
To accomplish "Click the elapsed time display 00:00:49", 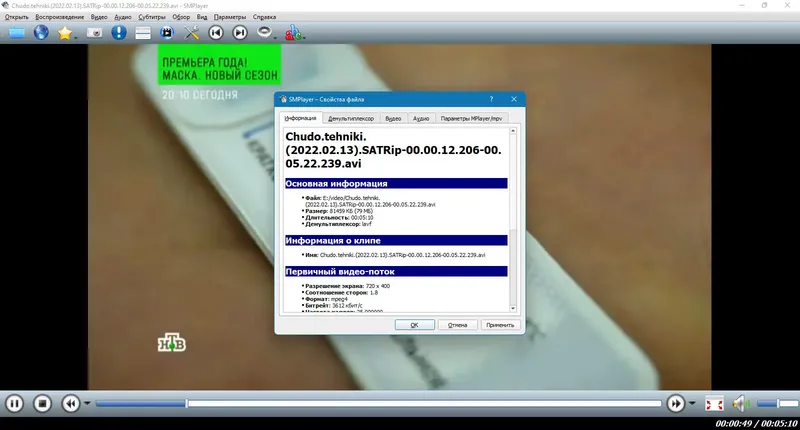I will (734, 423).
